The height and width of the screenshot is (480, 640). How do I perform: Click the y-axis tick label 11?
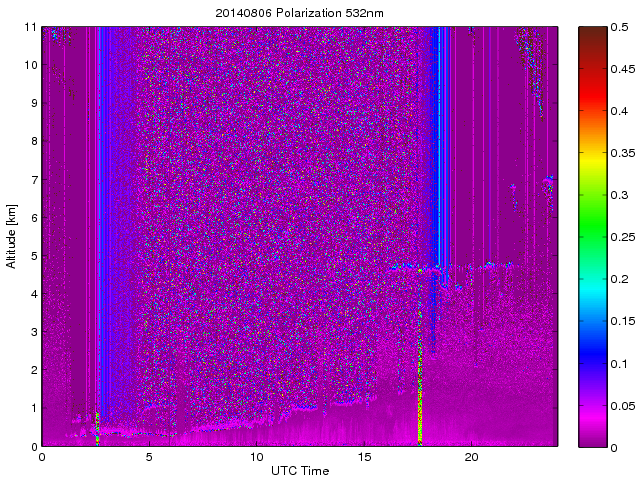pos(30,27)
